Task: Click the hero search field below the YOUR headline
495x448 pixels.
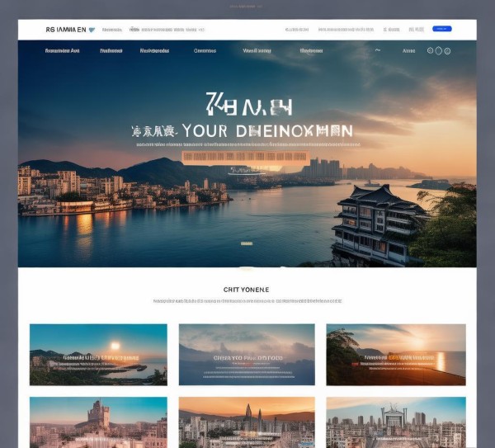Action: pos(244,156)
